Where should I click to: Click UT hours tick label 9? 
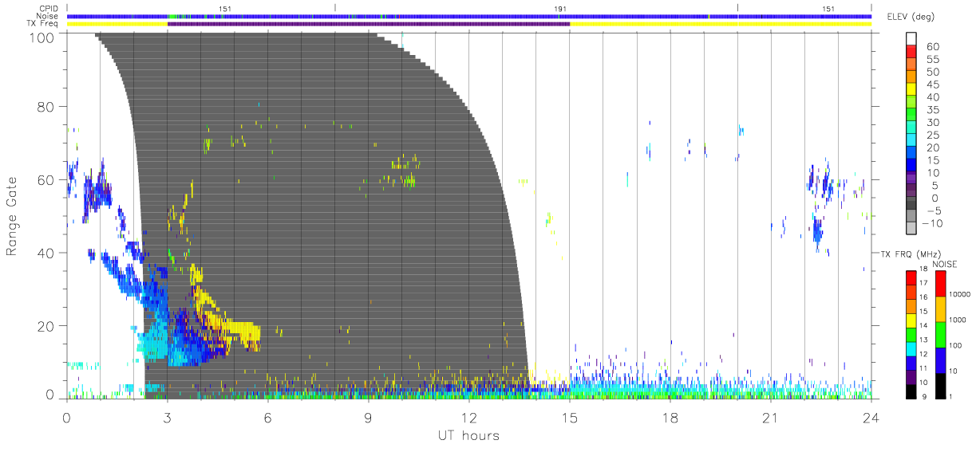(368, 418)
